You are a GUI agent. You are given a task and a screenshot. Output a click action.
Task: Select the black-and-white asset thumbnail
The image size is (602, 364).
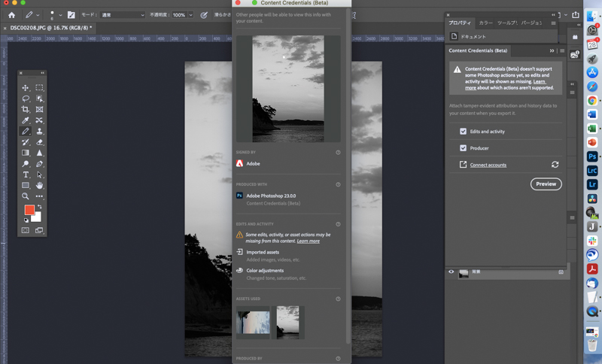[288, 323]
